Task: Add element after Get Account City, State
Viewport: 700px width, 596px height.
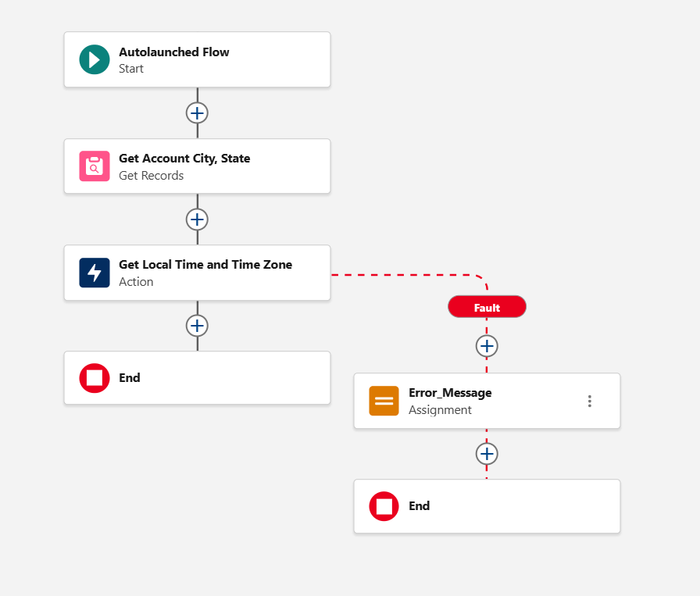Action: [197, 219]
